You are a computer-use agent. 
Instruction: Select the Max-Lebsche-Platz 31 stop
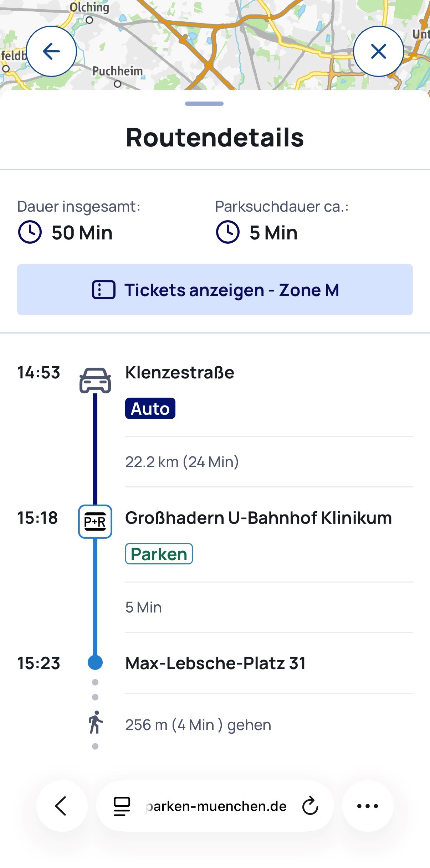click(215, 663)
